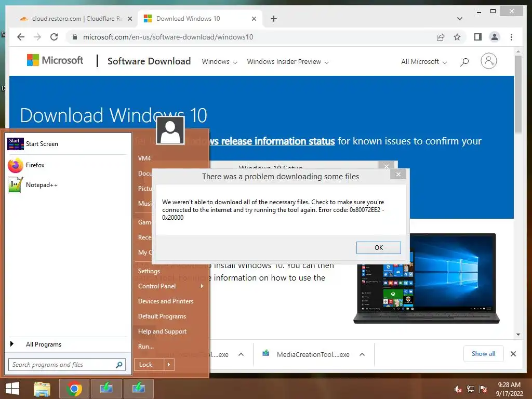Close the Download Windows 10 tab
This screenshot has height=399, width=532.
coord(254,19)
